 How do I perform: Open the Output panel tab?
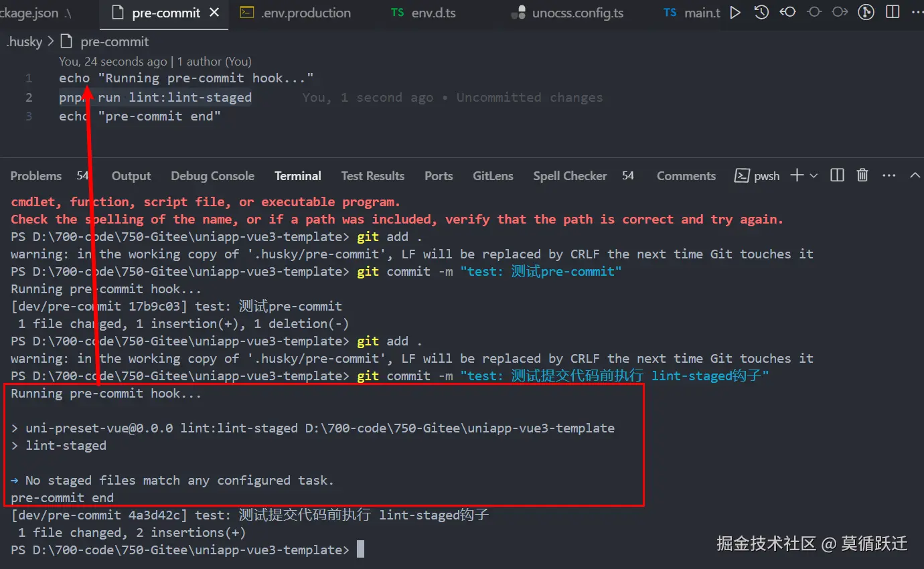pos(131,176)
